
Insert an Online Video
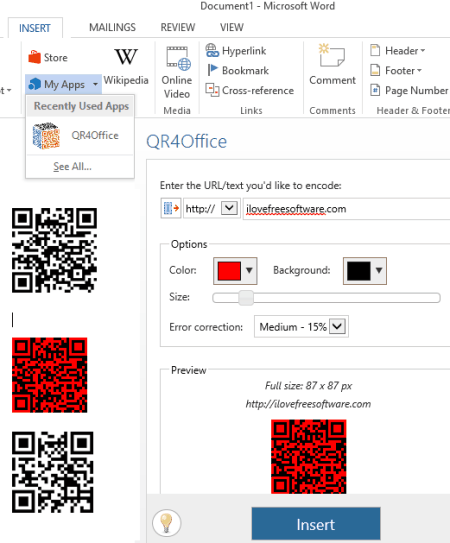click(177, 73)
